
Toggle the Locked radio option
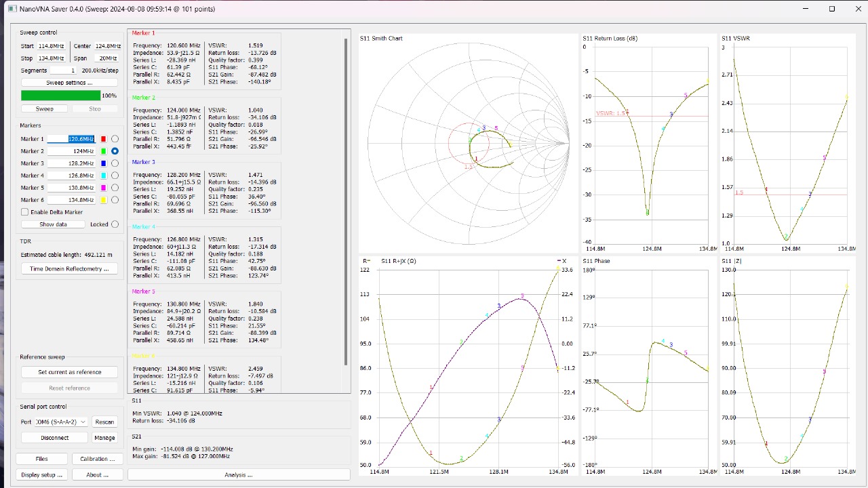[115, 224]
